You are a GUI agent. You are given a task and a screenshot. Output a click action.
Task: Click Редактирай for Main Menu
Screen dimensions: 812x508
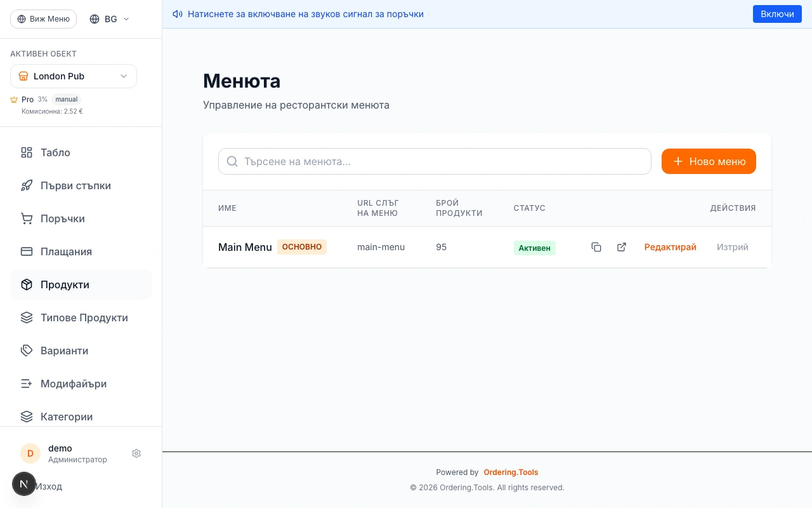pos(670,247)
